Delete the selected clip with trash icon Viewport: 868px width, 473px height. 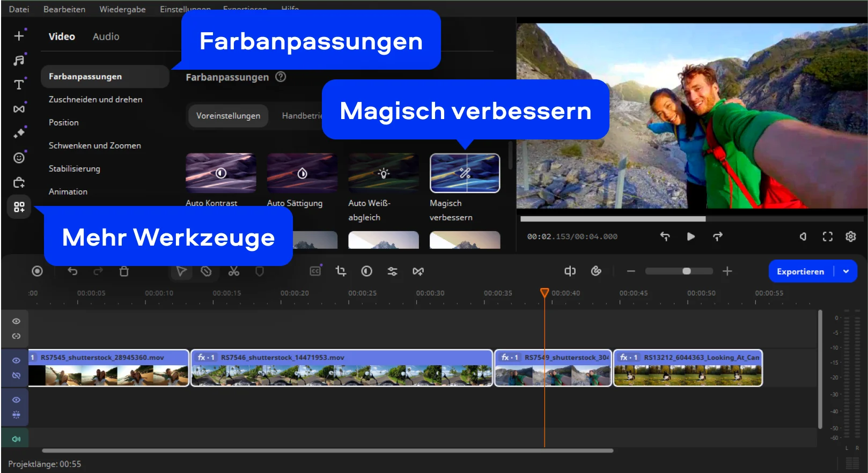pos(124,271)
